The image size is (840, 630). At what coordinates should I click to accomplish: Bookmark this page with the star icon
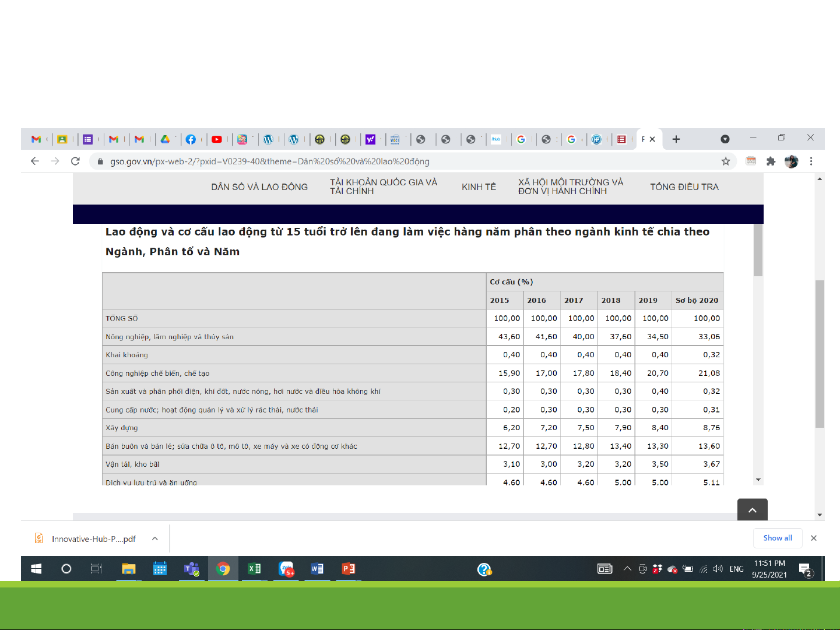point(725,161)
